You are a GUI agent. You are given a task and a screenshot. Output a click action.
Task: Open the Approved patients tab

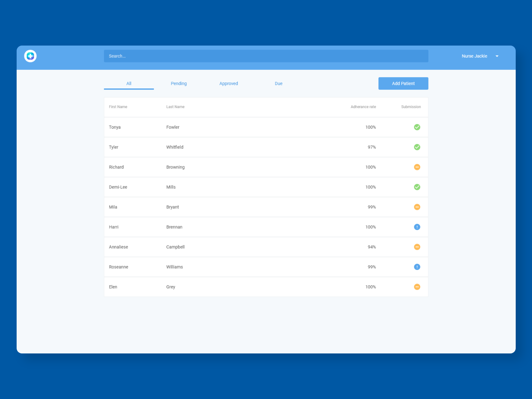coord(228,83)
